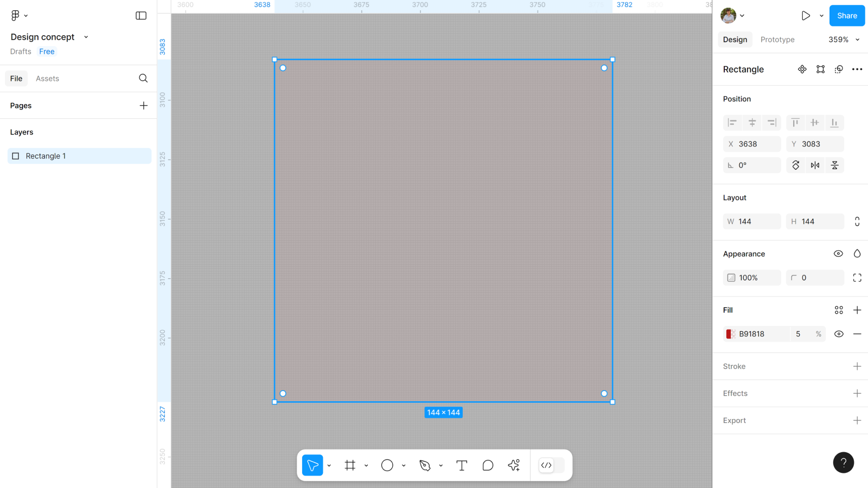Toggle Dev Mode switch
Image resolution: width=868 pixels, height=488 pixels.
coord(551,465)
